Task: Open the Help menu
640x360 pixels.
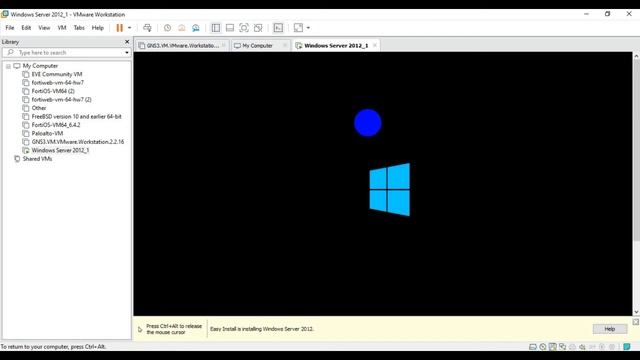Action: [x=98, y=28]
